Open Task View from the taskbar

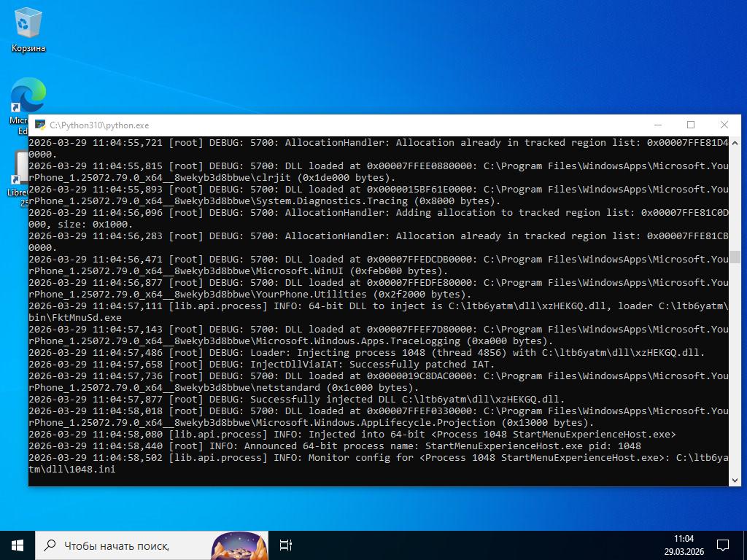[285, 545]
